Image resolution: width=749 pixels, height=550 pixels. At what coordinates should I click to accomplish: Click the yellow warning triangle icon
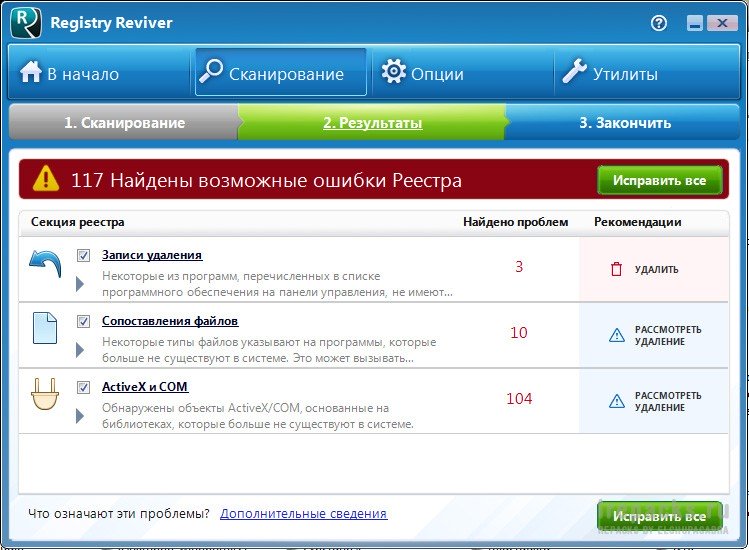point(46,179)
